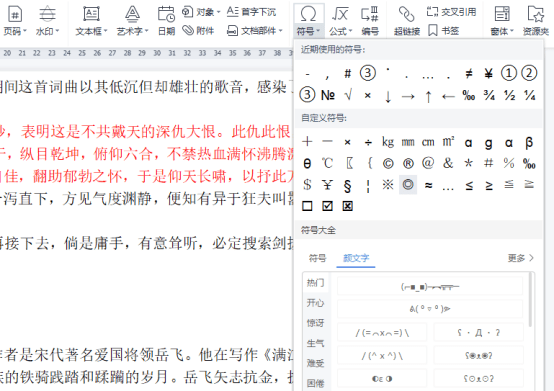The image size is (554, 391).
Task: Insert the ≥ greater-or-equal symbol
Action: (489, 185)
